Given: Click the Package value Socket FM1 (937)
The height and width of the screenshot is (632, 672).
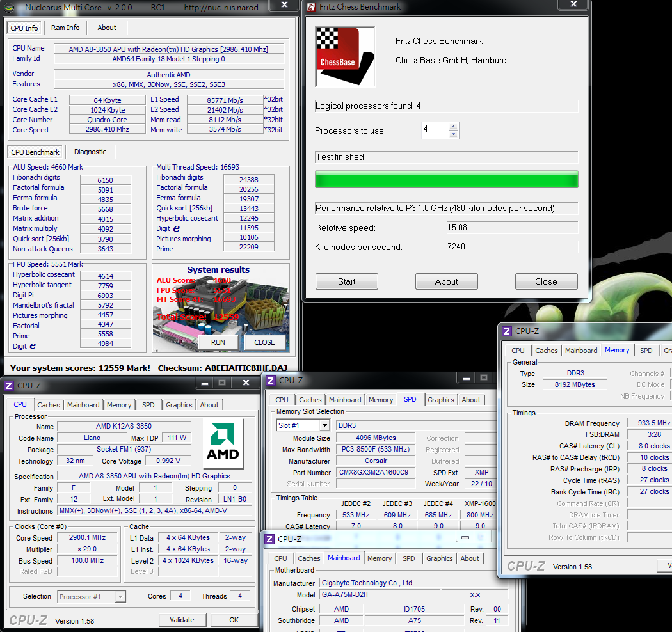Looking at the screenshot, I should click(124, 449).
